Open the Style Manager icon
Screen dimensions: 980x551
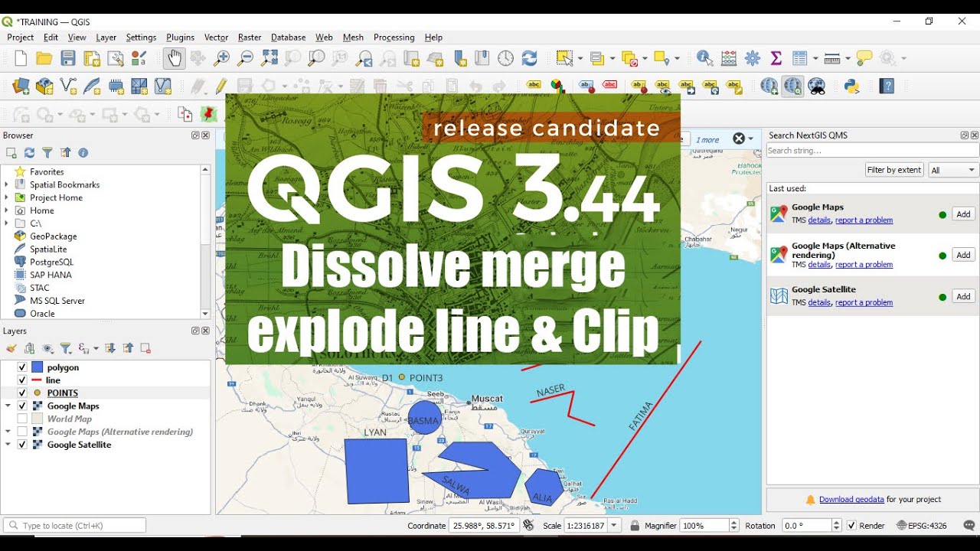(139, 58)
